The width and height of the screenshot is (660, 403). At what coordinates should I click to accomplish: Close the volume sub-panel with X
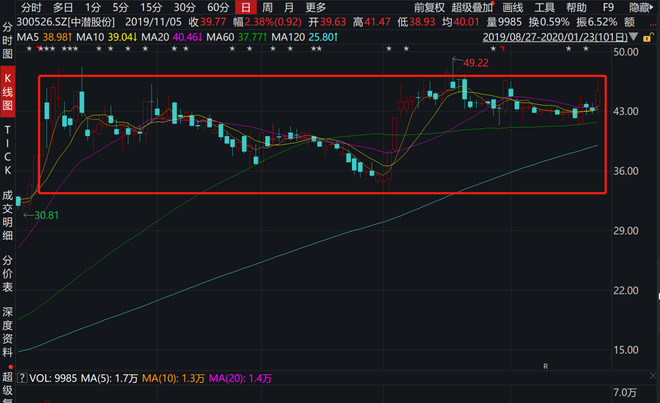pyautogui.click(x=653, y=376)
